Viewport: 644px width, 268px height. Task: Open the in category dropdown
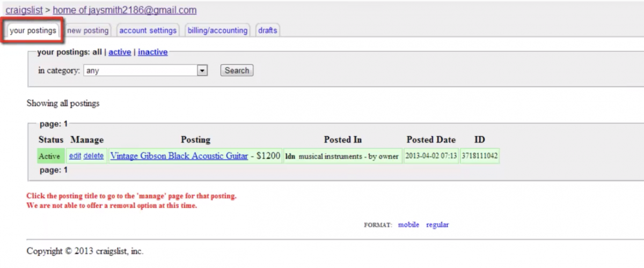[145, 70]
